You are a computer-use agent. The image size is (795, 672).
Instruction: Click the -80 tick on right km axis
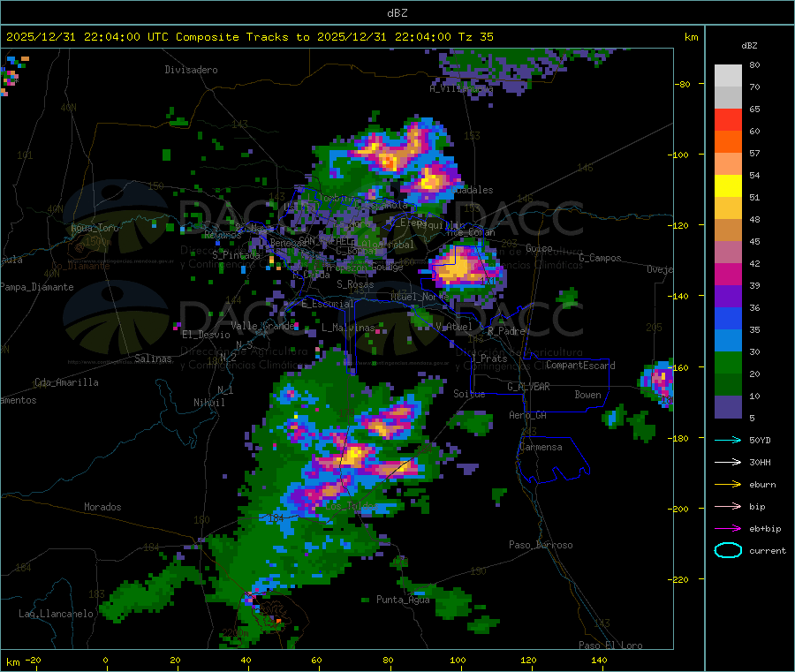tap(683, 84)
